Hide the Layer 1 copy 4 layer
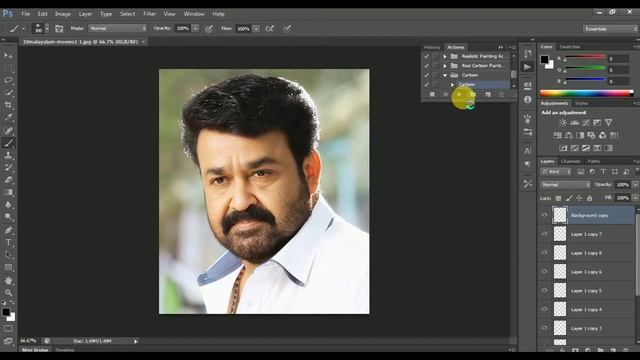This screenshot has width=640, height=360. coord(544,309)
